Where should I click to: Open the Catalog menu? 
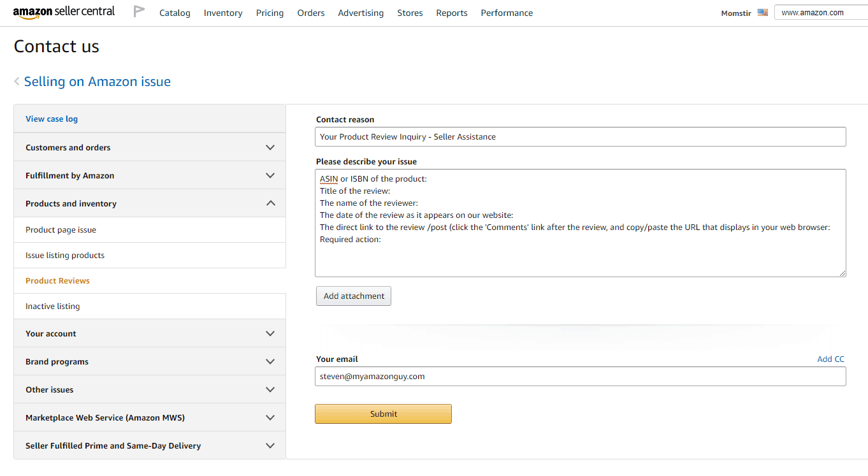[x=175, y=13]
